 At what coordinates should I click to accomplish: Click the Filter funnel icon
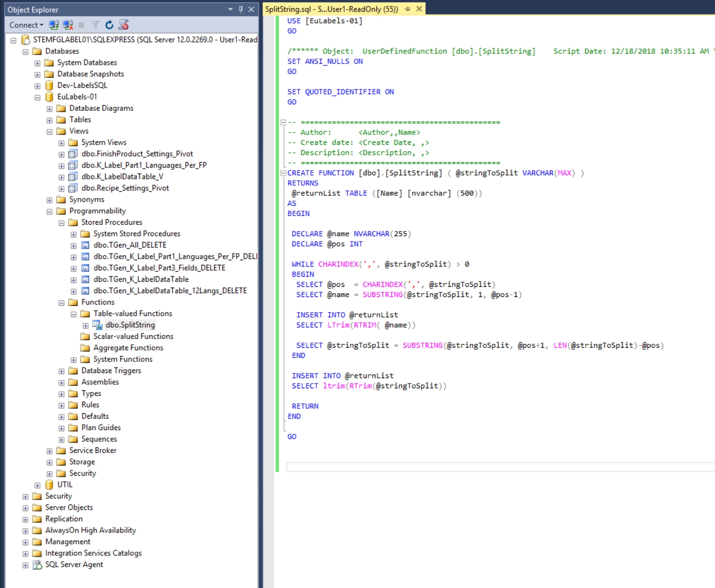click(95, 25)
